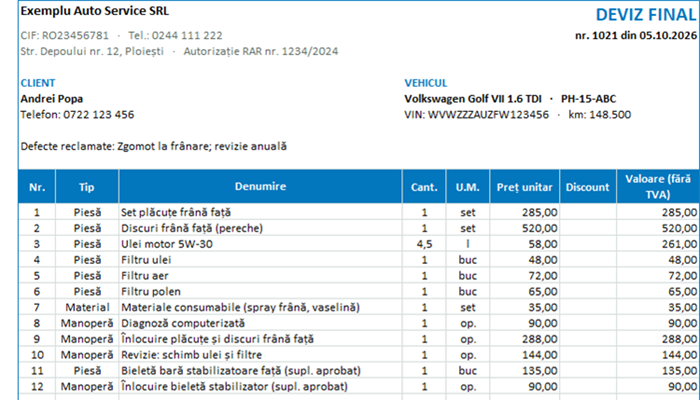Click the value cell '261,00'
The image size is (700, 400).
658,244
